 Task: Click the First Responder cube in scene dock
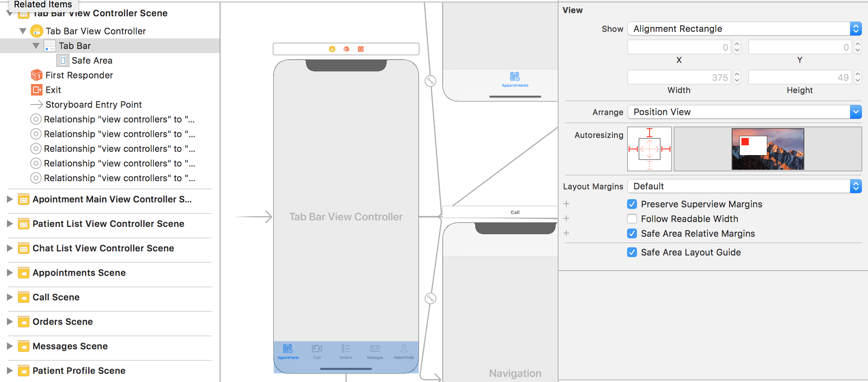tap(346, 49)
